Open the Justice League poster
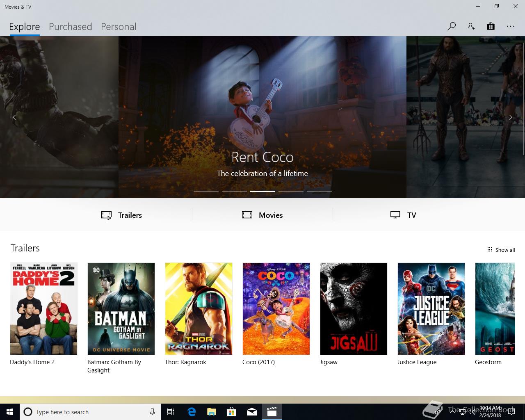 click(431, 309)
